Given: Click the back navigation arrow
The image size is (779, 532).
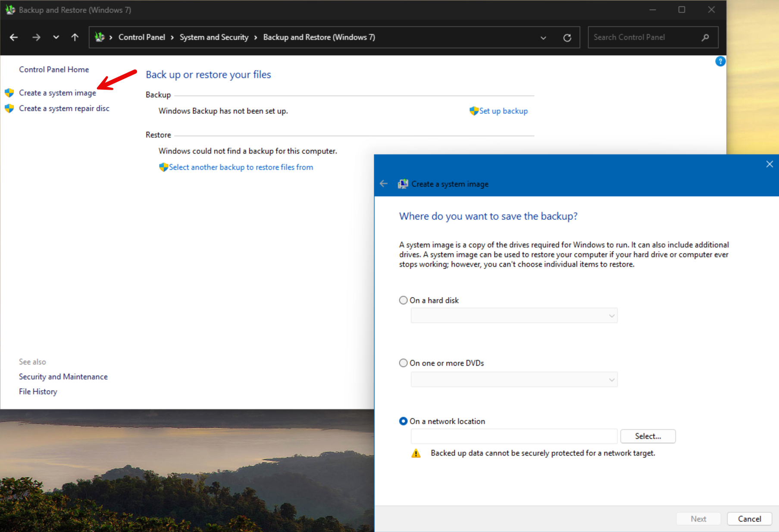Looking at the screenshot, I should pyautogui.click(x=13, y=37).
